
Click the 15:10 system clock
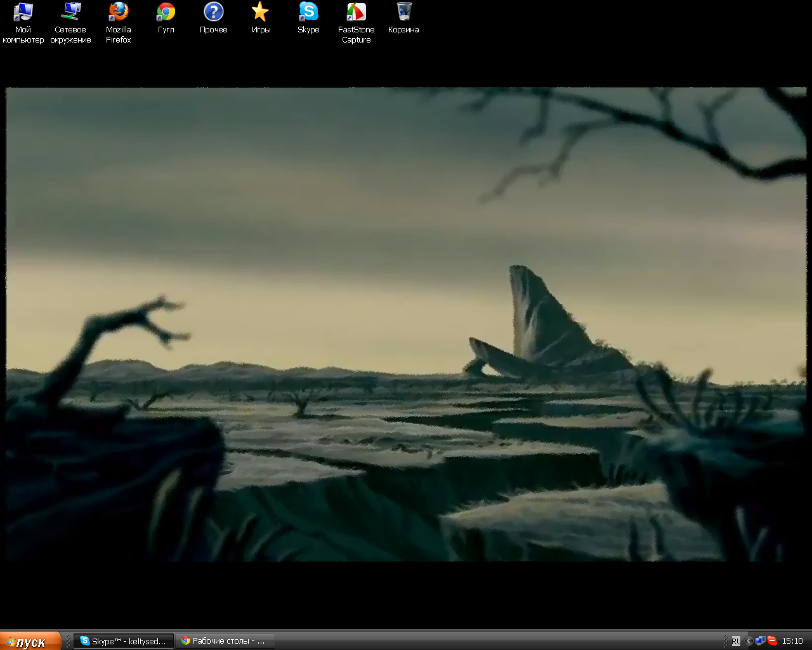[792, 641]
